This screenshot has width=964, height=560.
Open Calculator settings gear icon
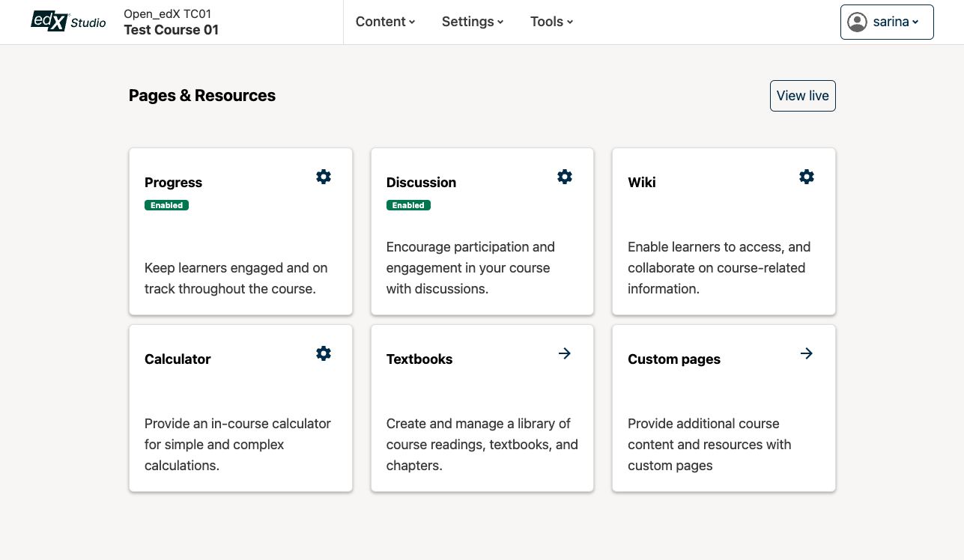[324, 353]
